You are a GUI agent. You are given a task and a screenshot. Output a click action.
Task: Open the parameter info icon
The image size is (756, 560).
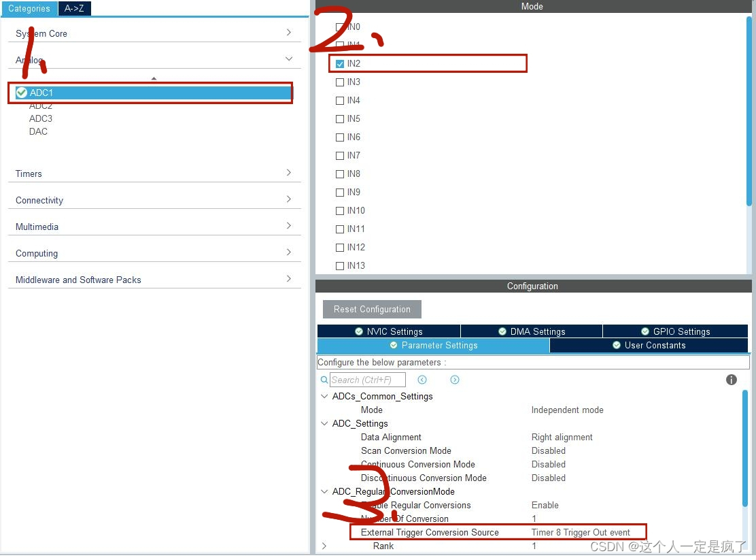coord(732,380)
